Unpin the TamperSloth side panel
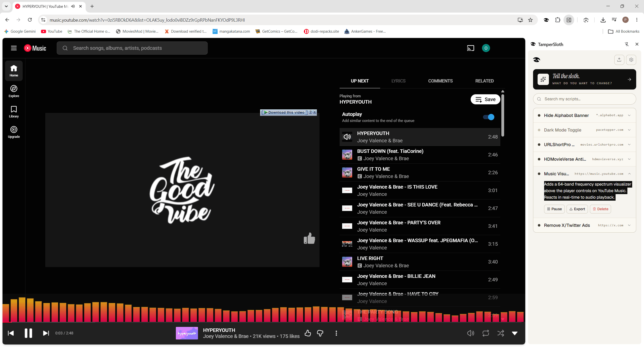 tap(627, 44)
